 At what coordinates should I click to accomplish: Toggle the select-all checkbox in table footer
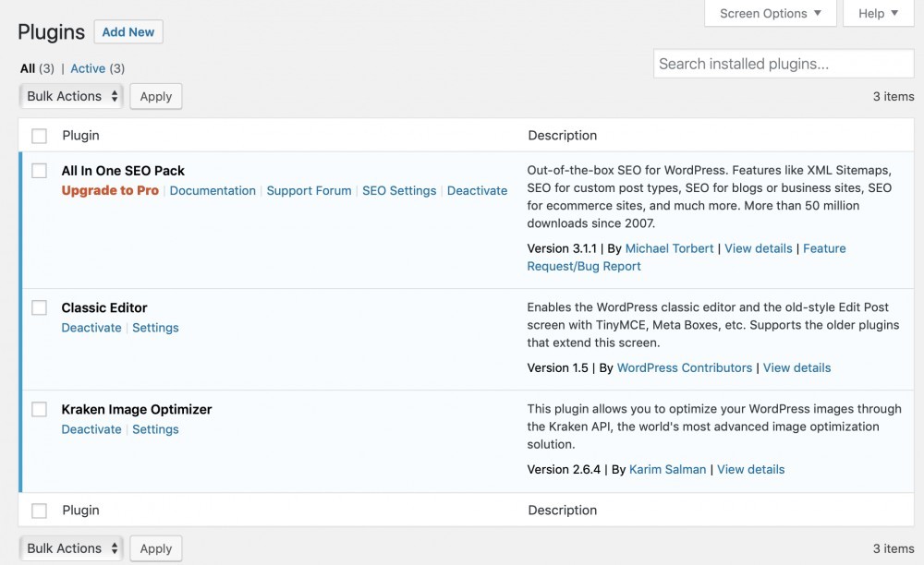pos(40,511)
